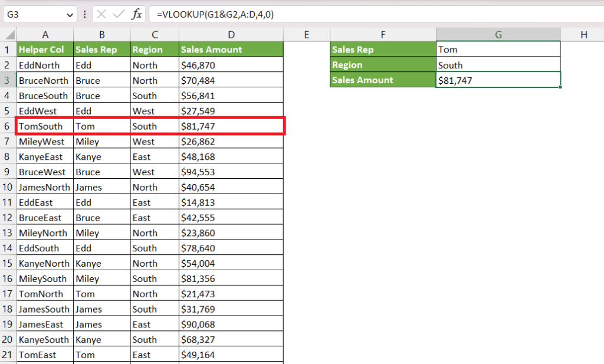This screenshot has width=604, height=364.
Task: Select cell G1 containing Tom
Action: 498,50
